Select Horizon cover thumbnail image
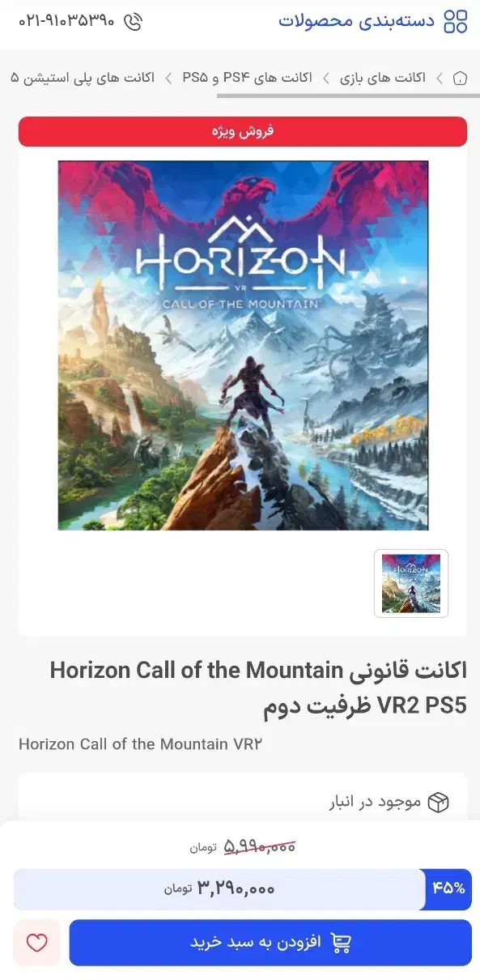 (411, 583)
